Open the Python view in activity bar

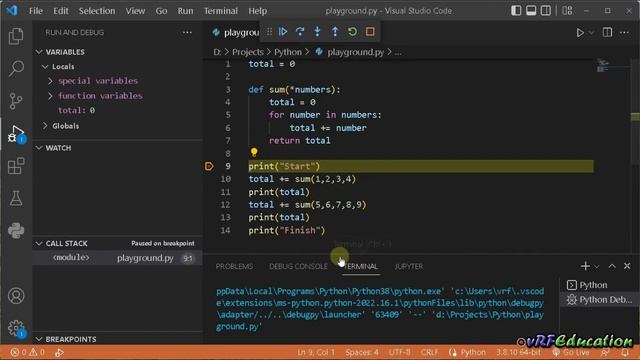click(16, 231)
